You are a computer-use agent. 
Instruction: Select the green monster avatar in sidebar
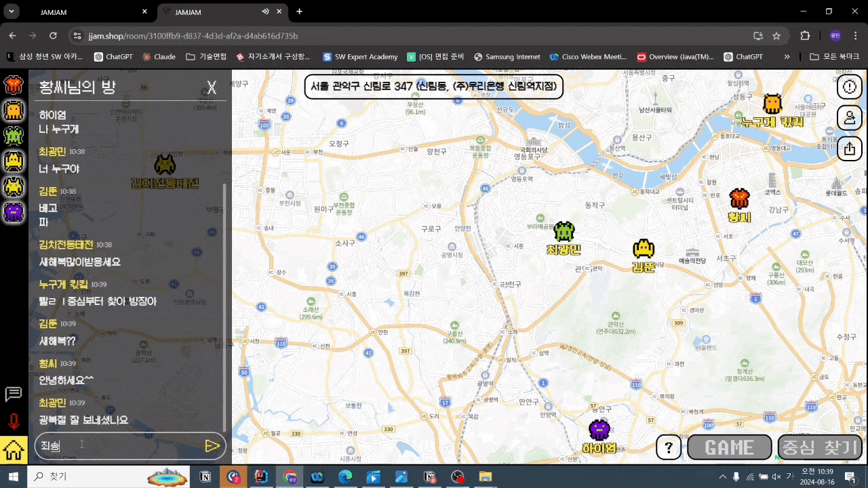[x=14, y=136]
